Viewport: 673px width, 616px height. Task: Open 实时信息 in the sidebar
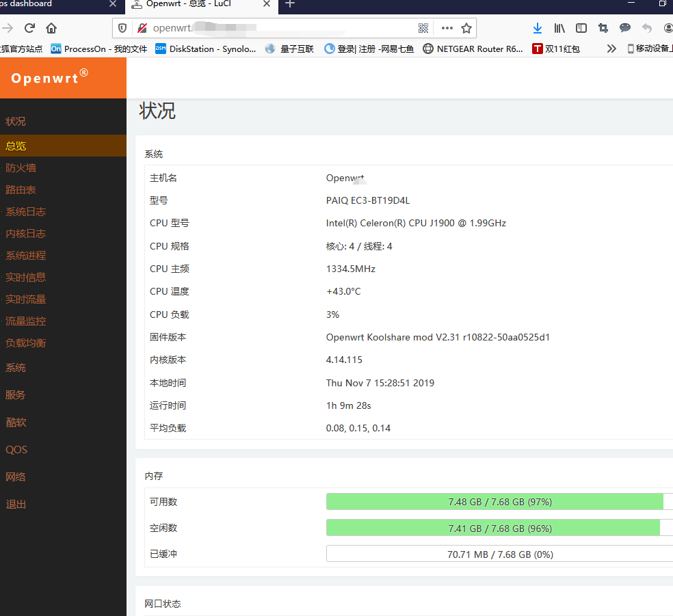point(26,278)
